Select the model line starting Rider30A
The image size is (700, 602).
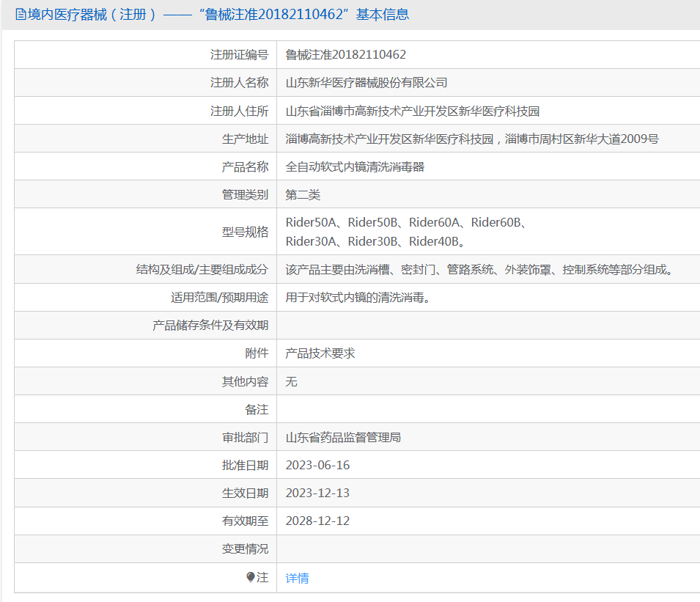coord(375,241)
